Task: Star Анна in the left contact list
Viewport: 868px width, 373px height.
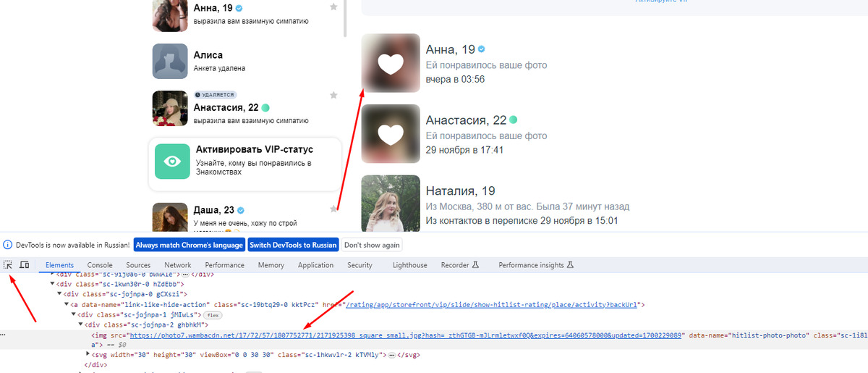Action: 333,7
